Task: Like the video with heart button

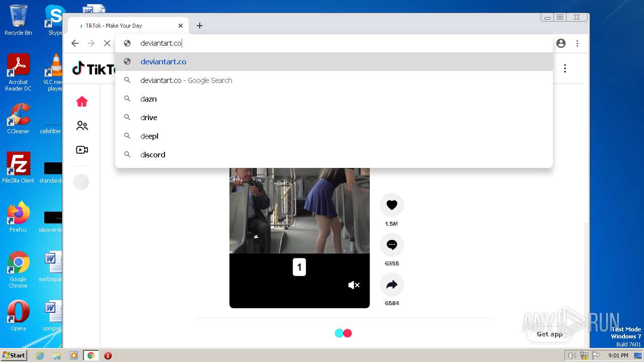Action: (392, 205)
